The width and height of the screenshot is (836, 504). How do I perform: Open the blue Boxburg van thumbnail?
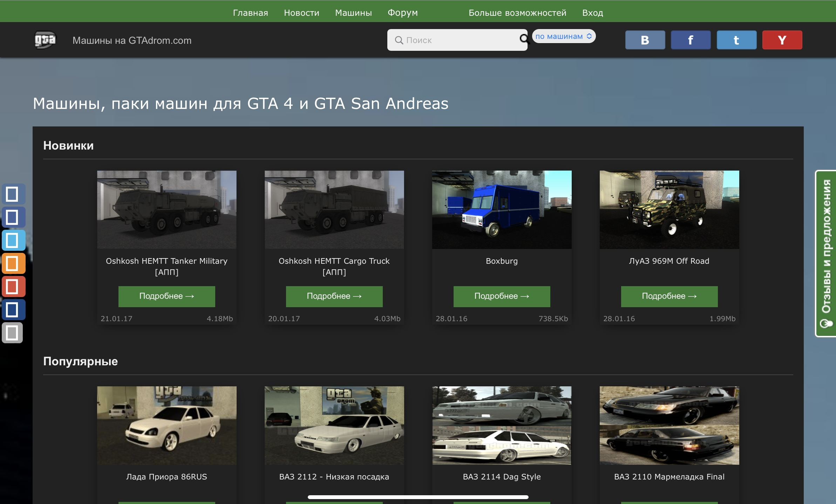502,209
